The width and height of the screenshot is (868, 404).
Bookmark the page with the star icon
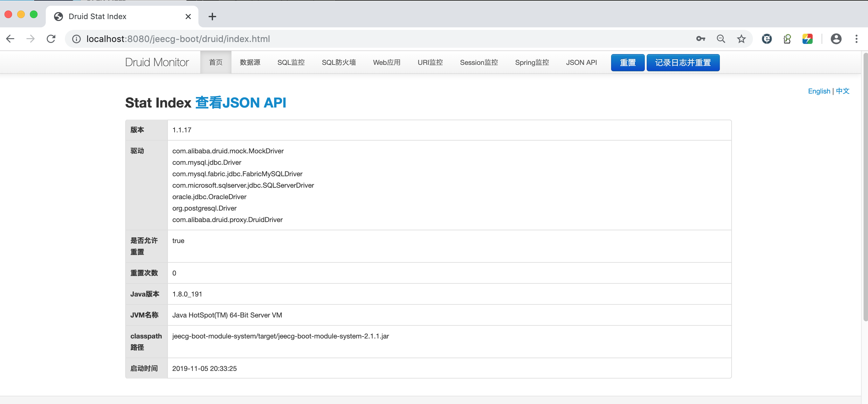(741, 39)
